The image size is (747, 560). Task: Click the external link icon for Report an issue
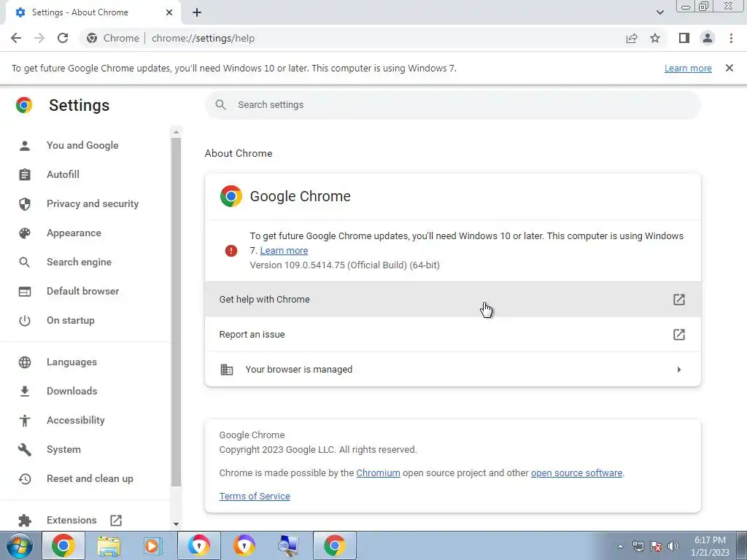click(679, 334)
